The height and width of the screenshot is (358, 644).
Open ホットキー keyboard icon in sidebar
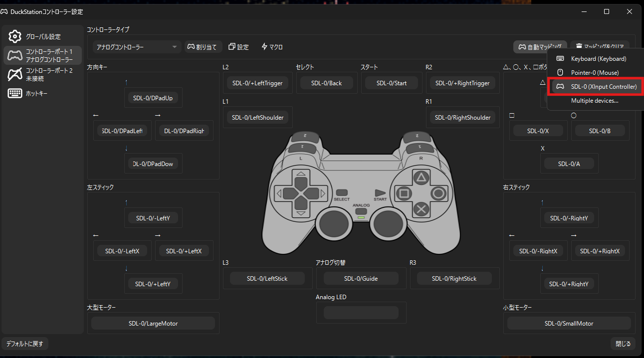pos(15,93)
